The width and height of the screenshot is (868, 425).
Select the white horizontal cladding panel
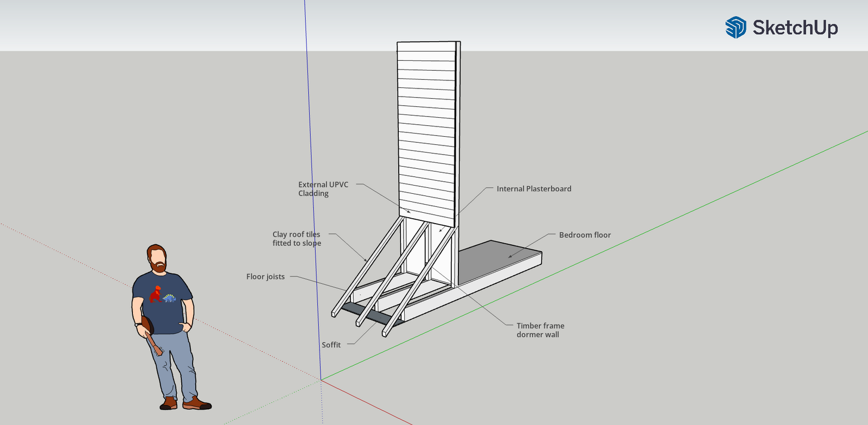point(426,130)
